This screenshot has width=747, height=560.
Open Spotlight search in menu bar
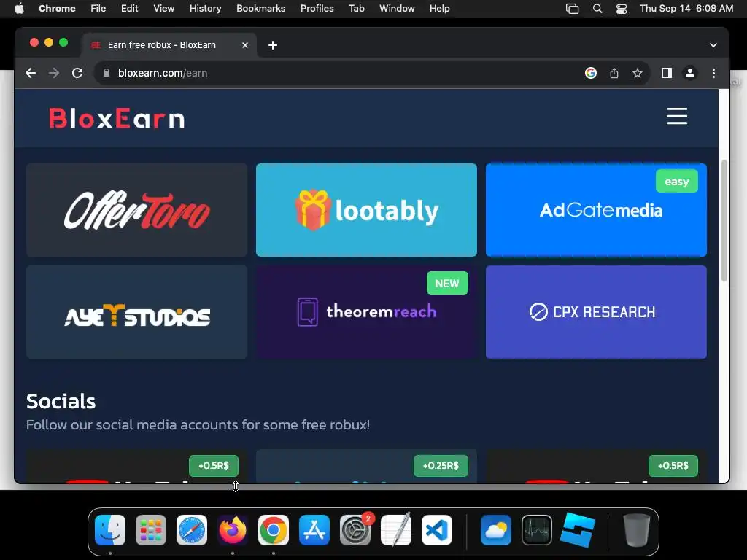597,9
